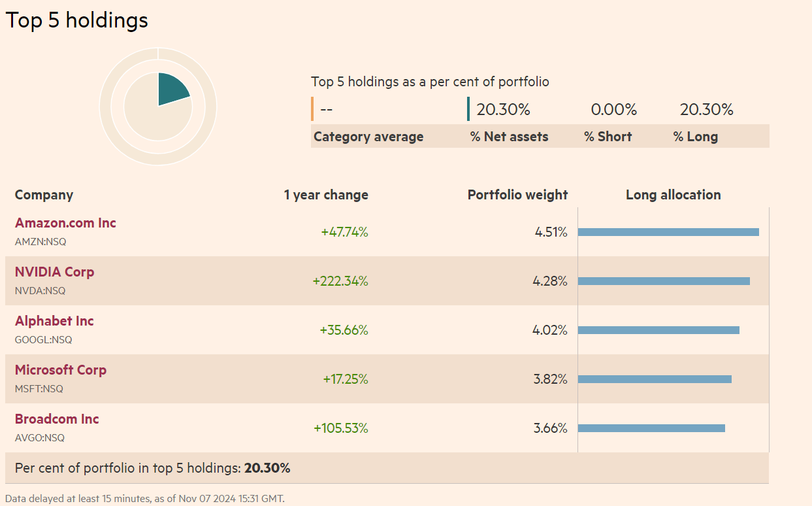Click the % Short label
The height and width of the screenshot is (506, 812).
[608, 137]
